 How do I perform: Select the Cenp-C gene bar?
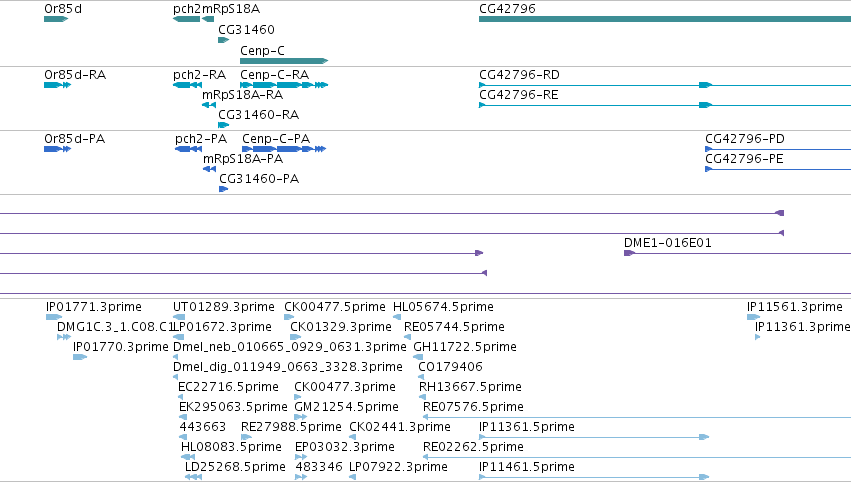[x=284, y=61]
